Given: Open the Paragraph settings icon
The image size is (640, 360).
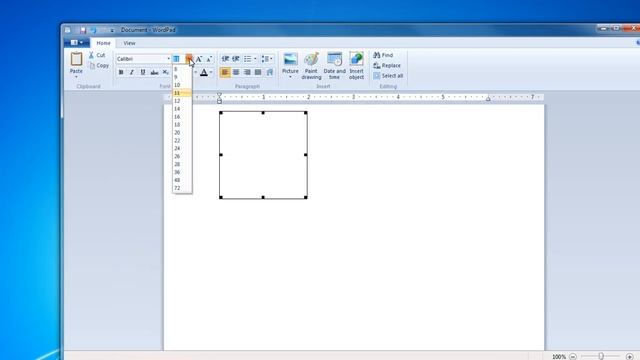Looking at the screenshot, I should pyautogui.click(x=269, y=72).
